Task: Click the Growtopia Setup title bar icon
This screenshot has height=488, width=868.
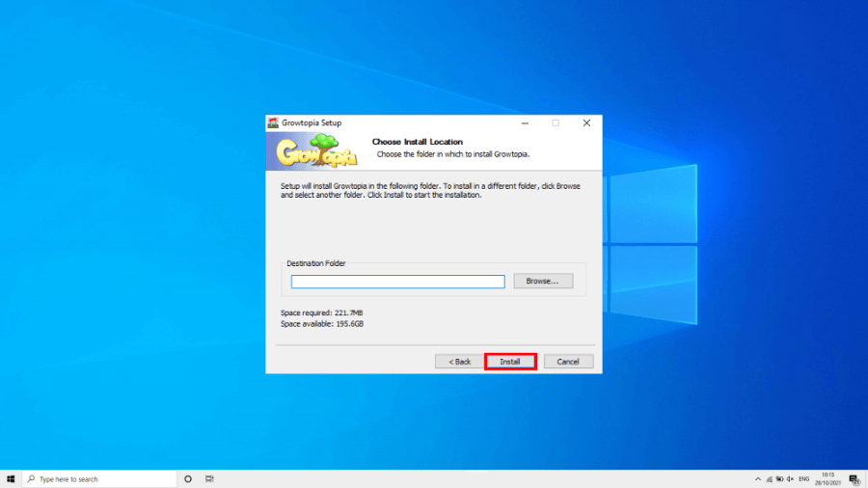Action: point(273,122)
